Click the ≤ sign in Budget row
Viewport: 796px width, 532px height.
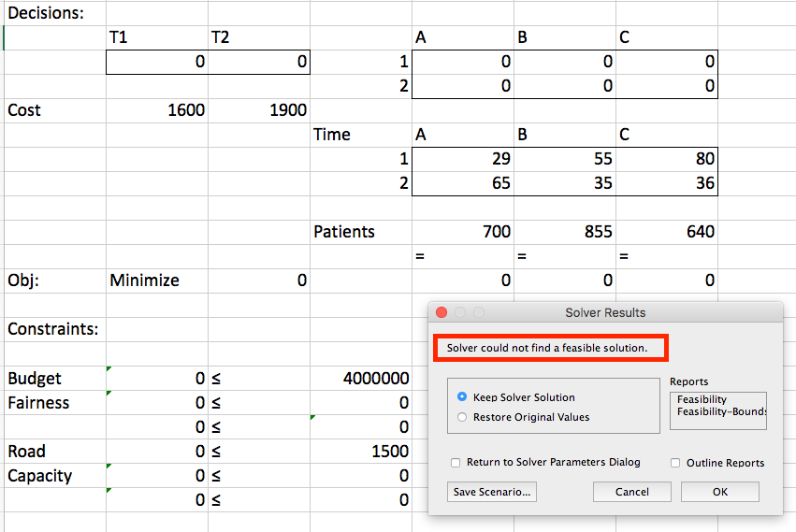(216, 379)
